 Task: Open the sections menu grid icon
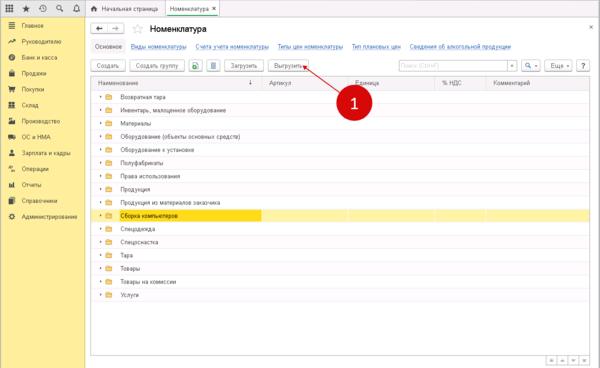(x=9, y=8)
